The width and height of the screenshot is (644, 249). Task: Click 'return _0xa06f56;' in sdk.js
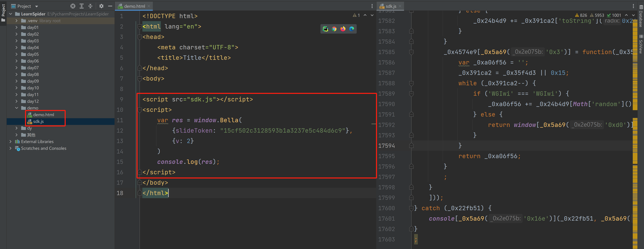490,156
